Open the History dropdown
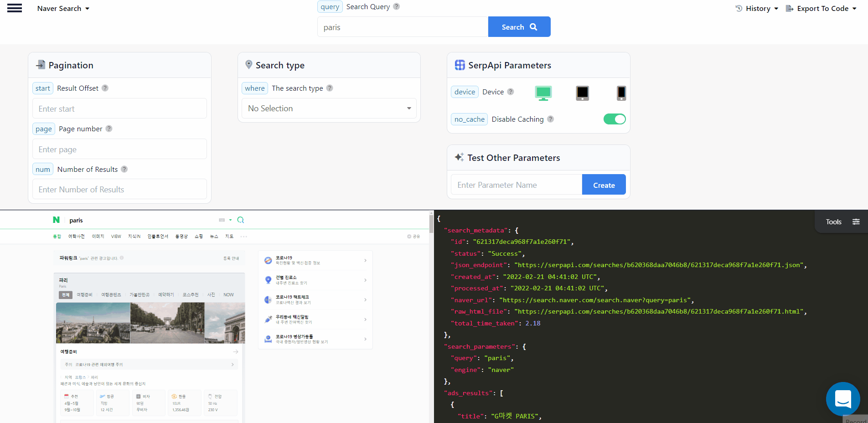The image size is (868, 423). coord(757,8)
